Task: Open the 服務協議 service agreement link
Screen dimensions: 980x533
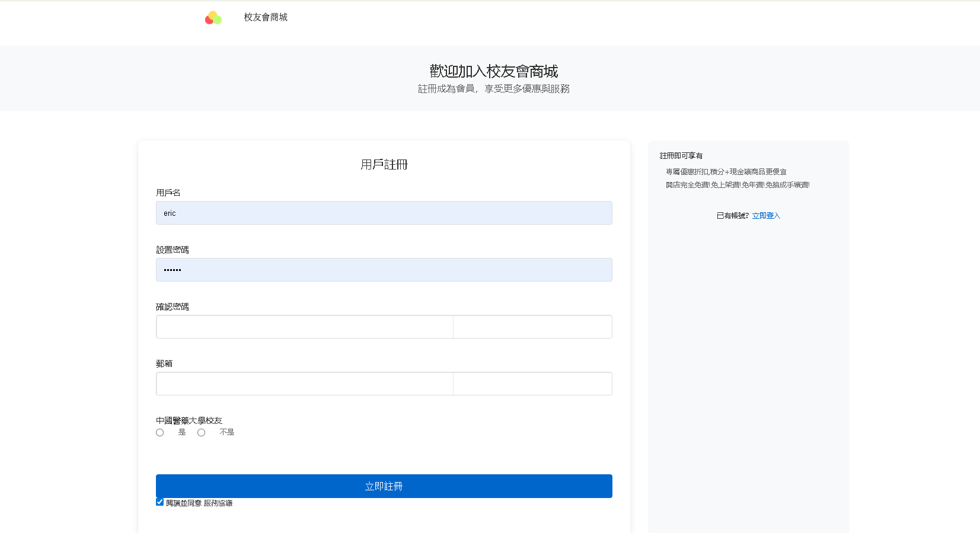Action: point(218,503)
